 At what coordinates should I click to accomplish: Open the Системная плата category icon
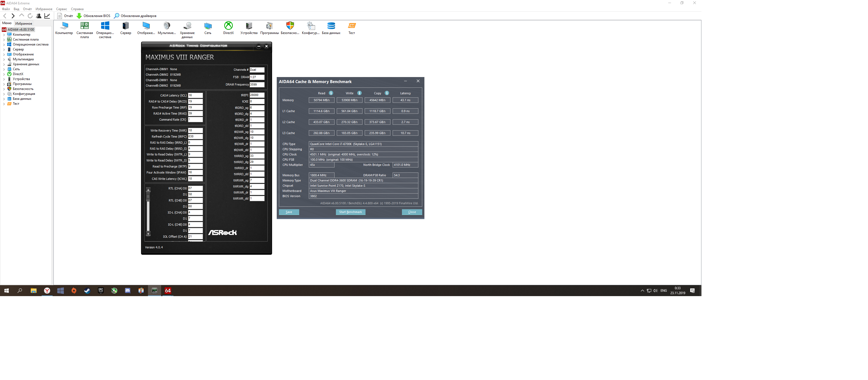pos(85,26)
